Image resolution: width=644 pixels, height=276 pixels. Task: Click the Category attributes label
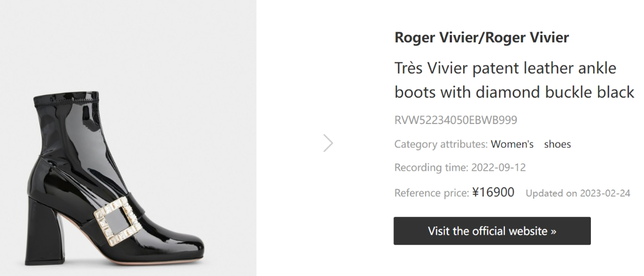click(441, 144)
